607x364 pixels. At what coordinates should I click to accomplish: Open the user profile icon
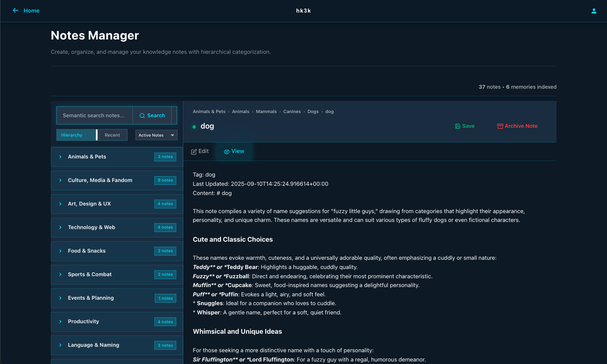point(594,11)
